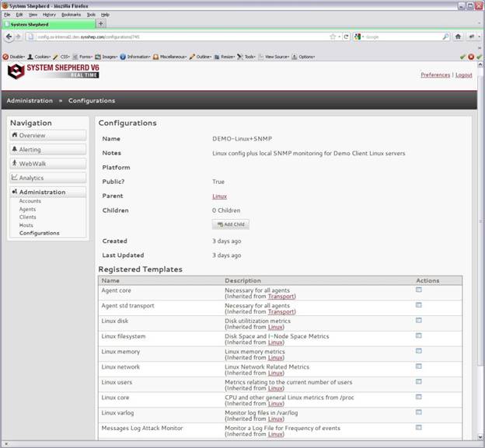This screenshot has height=448, width=485.
Task: Open action icon for Linux network template
Action: tap(418, 366)
